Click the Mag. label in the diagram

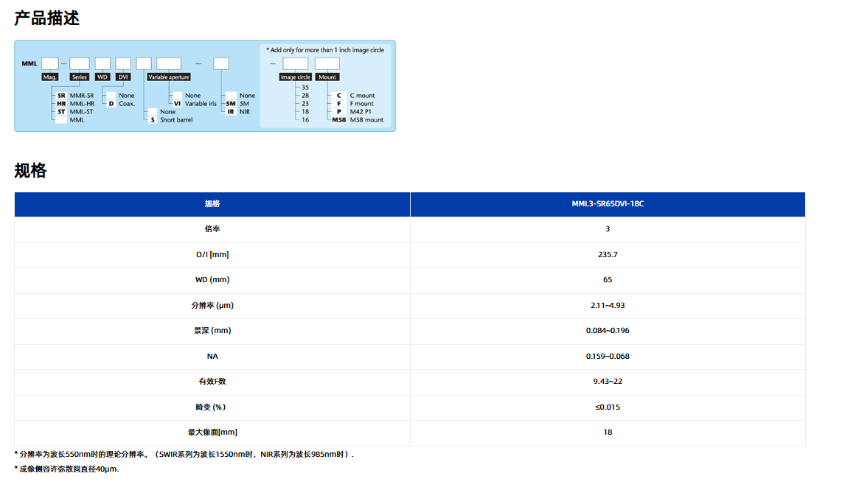click(50, 77)
